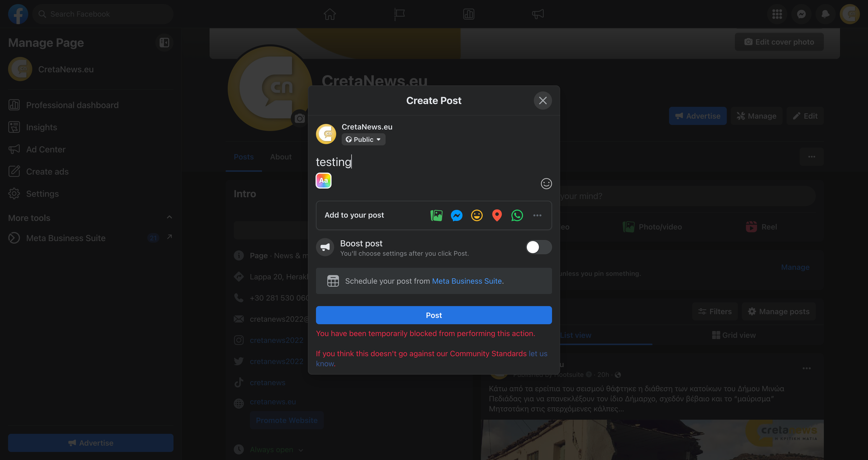Add check-in location pin to post
This screenshot has height=460, width=868.
point(497,215)
